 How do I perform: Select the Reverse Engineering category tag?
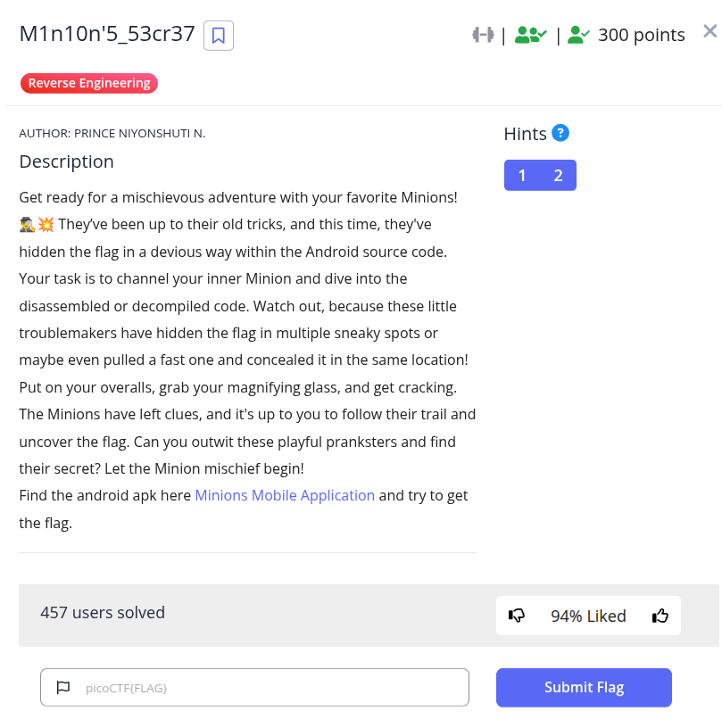(x=89, y=83)
